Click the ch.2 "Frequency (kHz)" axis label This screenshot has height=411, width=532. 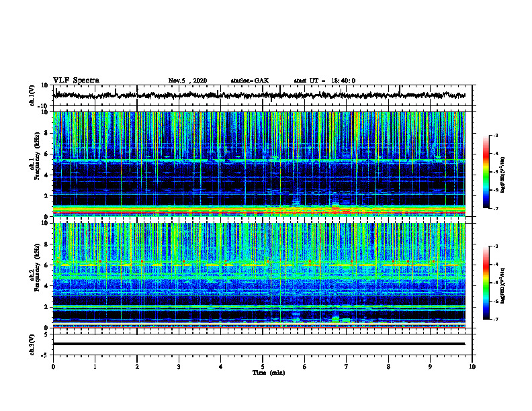[37, 267]
